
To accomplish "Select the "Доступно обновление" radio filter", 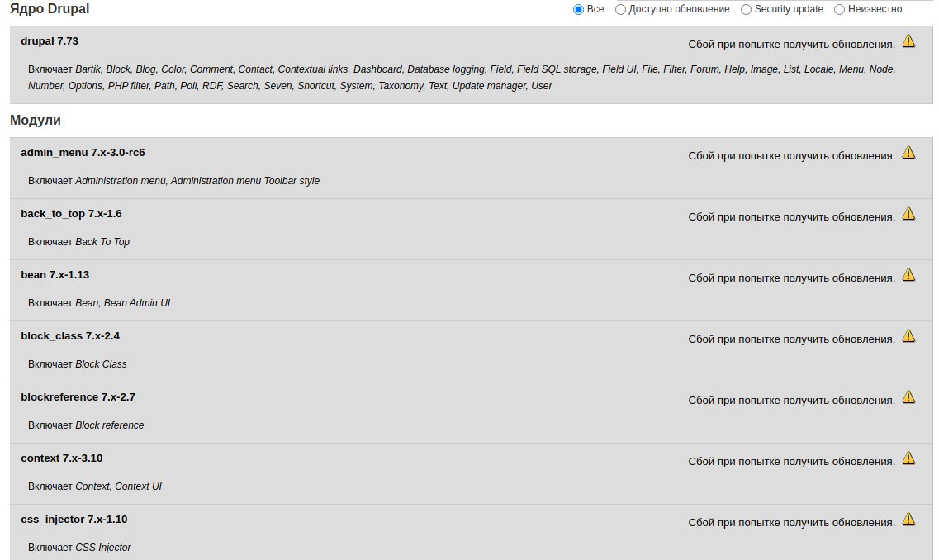I will 620,10.
